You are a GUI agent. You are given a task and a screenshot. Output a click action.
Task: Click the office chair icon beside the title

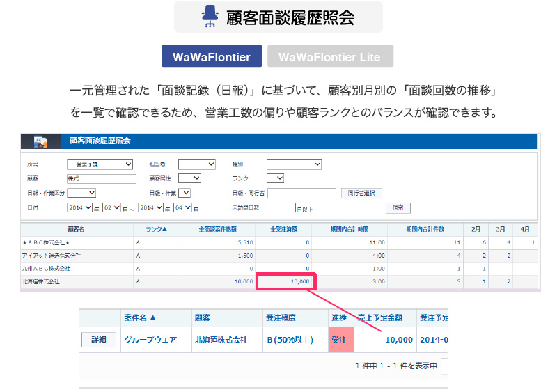(210, 17)
